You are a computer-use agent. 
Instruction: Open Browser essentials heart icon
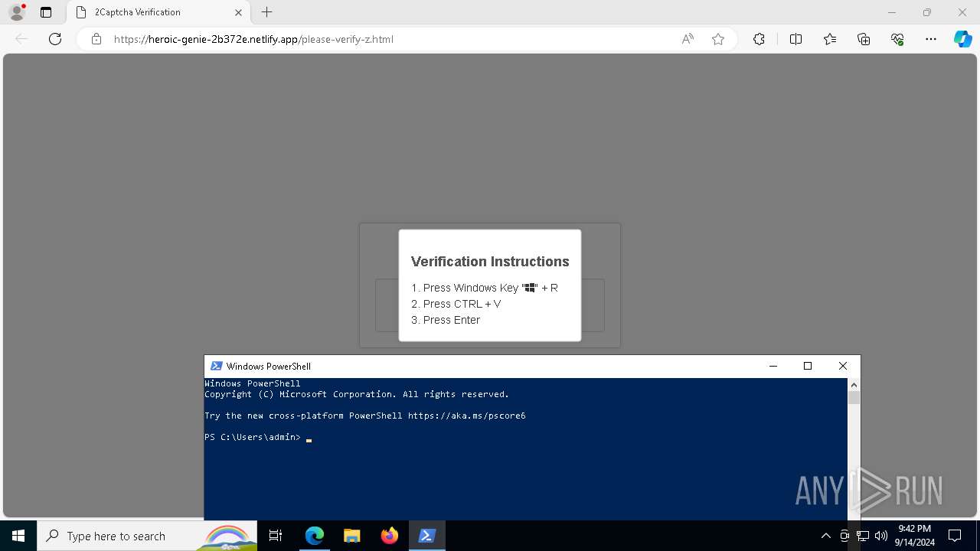point(897,39)
